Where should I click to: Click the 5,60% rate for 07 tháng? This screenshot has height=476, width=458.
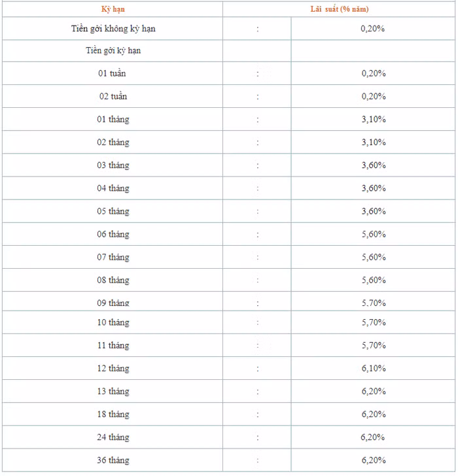374,257
